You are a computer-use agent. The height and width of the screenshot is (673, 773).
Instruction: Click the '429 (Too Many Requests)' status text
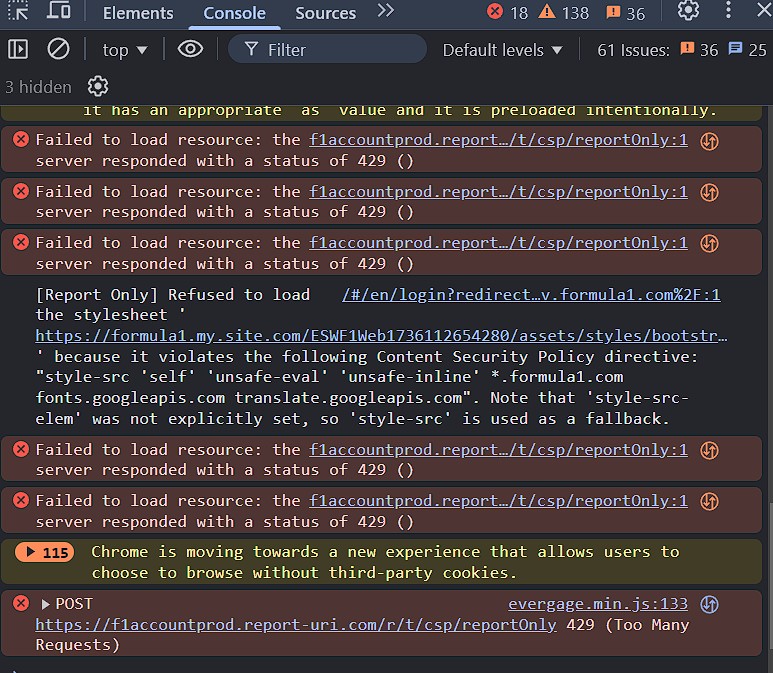[x=628, y=625]
